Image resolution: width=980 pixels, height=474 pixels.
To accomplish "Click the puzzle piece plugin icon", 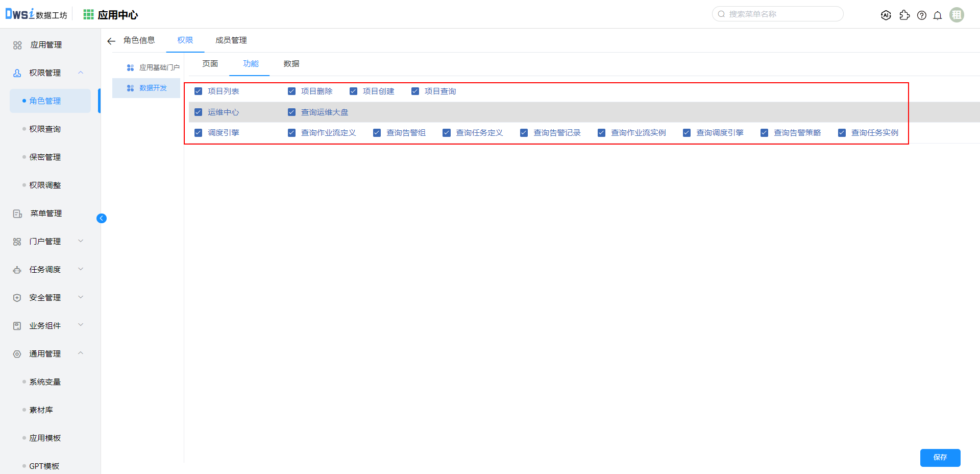I will pyautogui.click(x=904, y=15).
